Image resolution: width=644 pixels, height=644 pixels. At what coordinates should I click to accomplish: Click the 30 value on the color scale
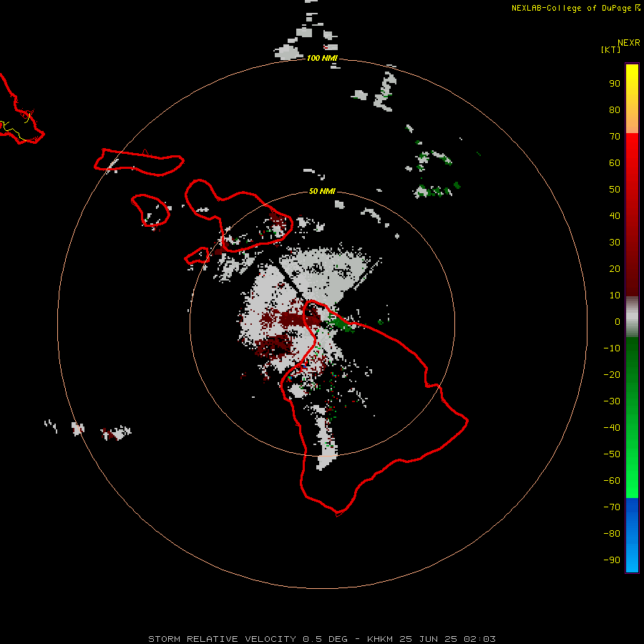pyautogui.click(x=615, y=243)
